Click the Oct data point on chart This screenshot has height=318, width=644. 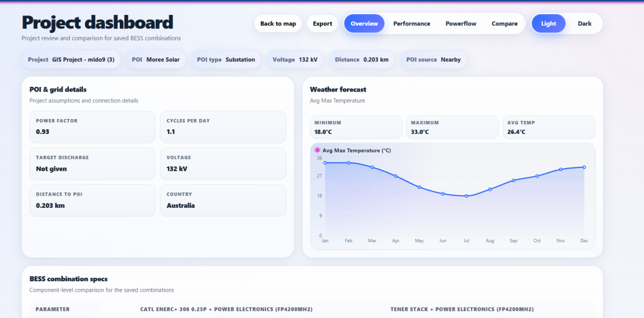(537, 176)
